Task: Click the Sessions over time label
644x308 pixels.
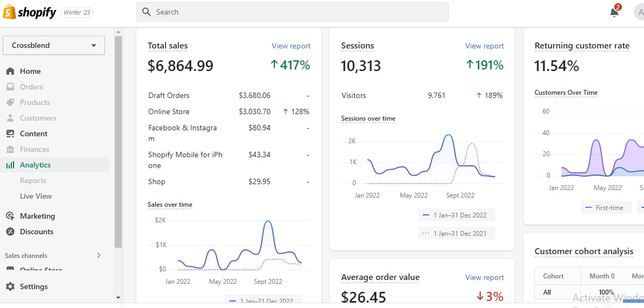Action: pos(368,118)
